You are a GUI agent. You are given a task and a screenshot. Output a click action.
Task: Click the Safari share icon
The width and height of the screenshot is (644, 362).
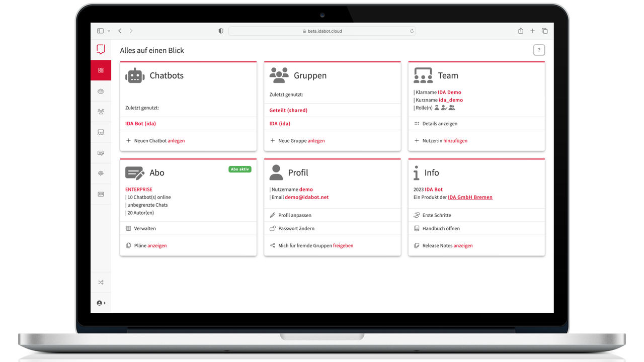(x=521, y=31)
